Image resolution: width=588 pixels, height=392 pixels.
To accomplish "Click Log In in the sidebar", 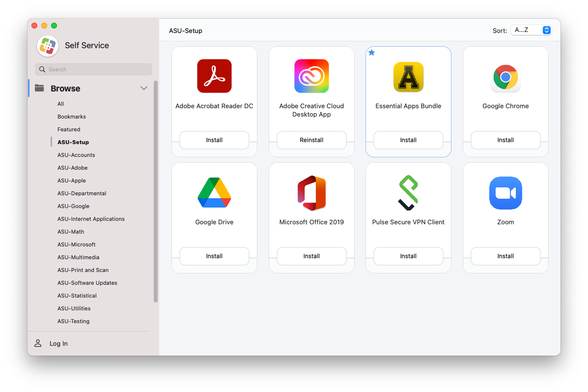I will click(58, 343).
